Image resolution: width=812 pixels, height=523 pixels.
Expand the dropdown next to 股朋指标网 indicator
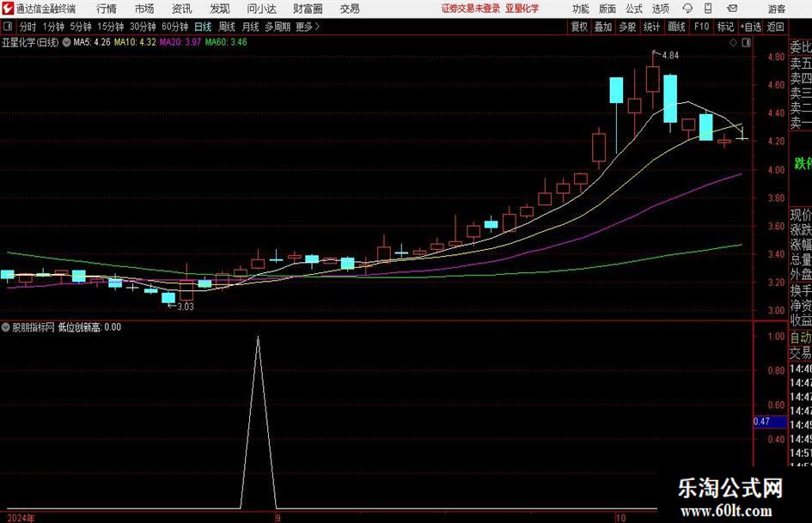6,327
